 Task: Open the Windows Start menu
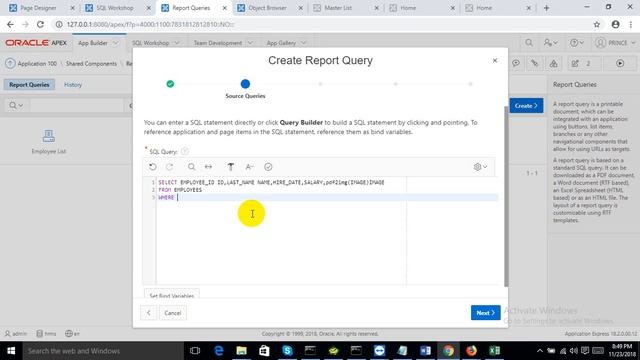[11, 351]
